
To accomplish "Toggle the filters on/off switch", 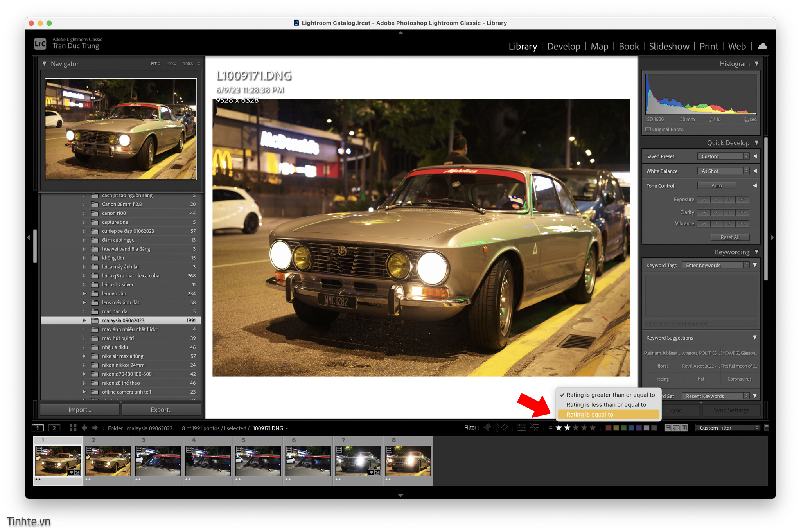I will [x=767, y=428].
